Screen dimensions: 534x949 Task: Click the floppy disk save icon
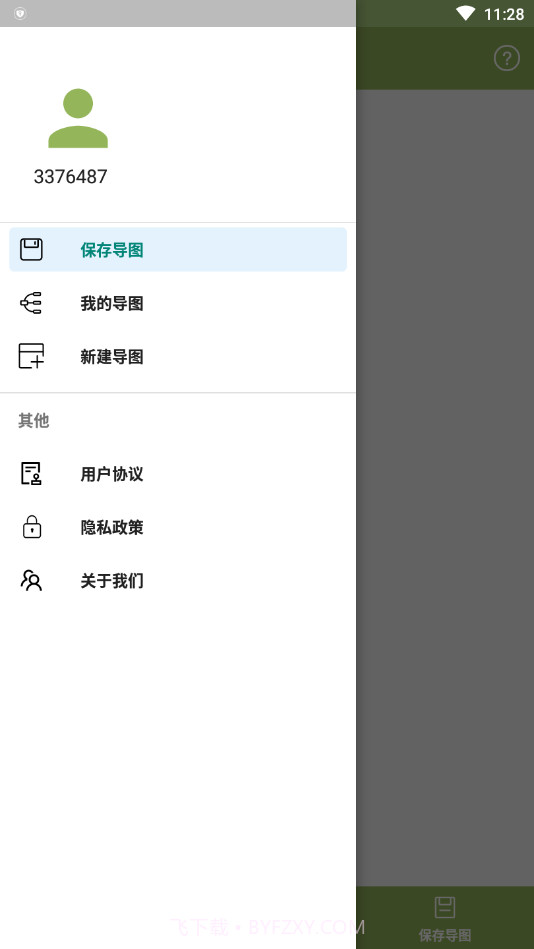[31, 249]
